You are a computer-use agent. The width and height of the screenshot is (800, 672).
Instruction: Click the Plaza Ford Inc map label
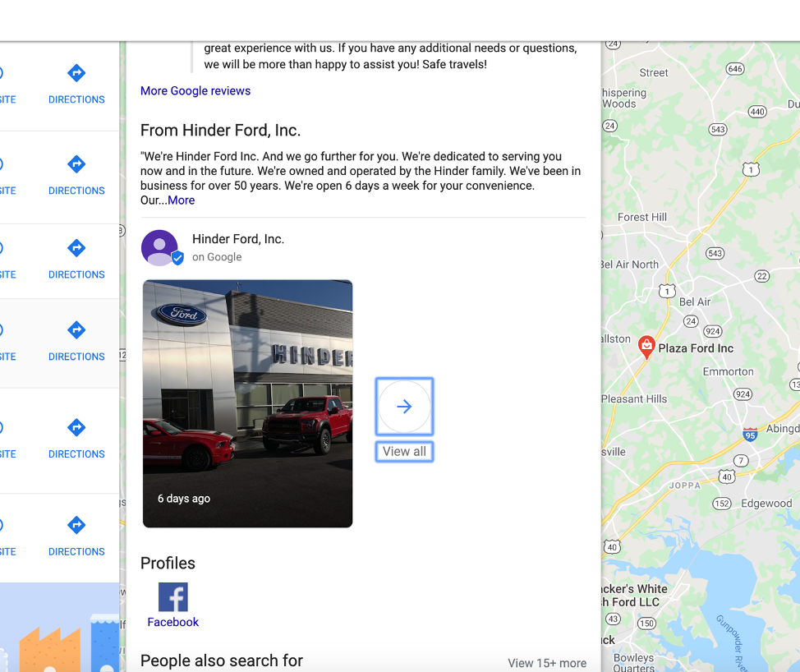click(696, 348)
